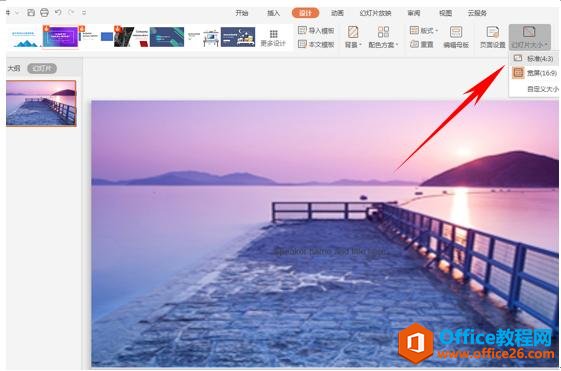
Task: Click 导入模板 (Import Template)
Action: click(x=316, y=30)
